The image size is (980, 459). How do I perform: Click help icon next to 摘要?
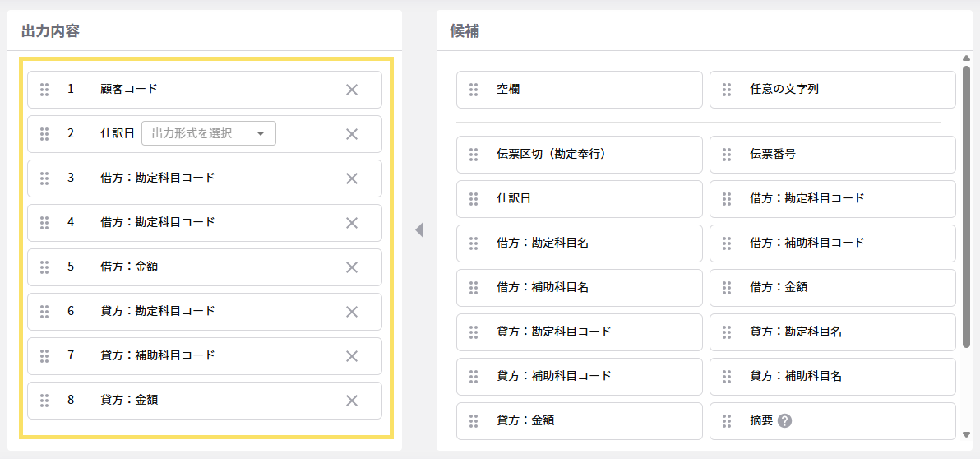(x=785, y=420)
